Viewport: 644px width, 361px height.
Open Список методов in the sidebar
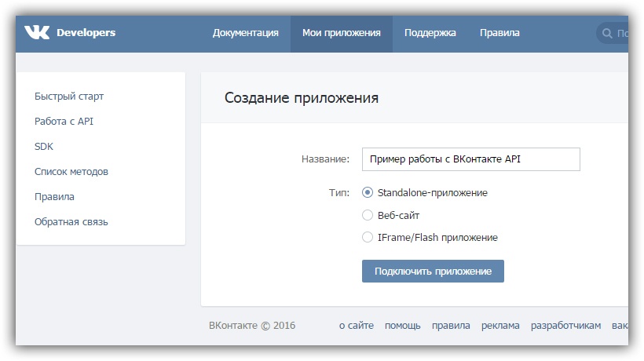coord(71,171)
